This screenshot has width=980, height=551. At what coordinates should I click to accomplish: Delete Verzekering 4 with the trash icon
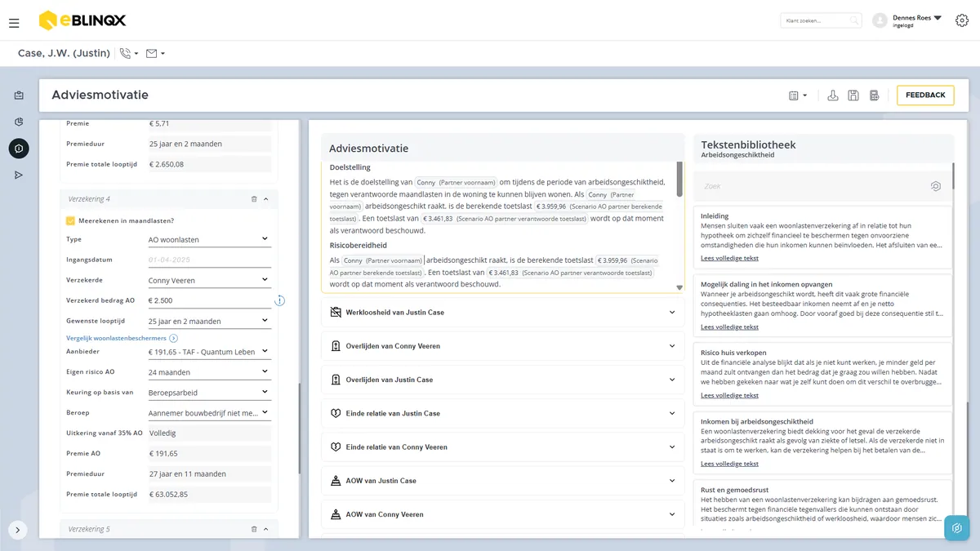click(254, 199)
